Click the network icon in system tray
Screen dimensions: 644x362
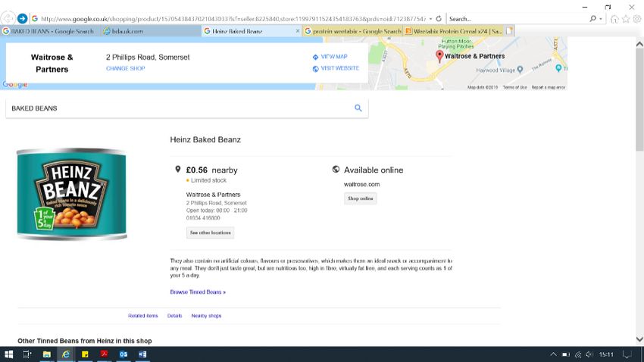click(x=578, y=354)
